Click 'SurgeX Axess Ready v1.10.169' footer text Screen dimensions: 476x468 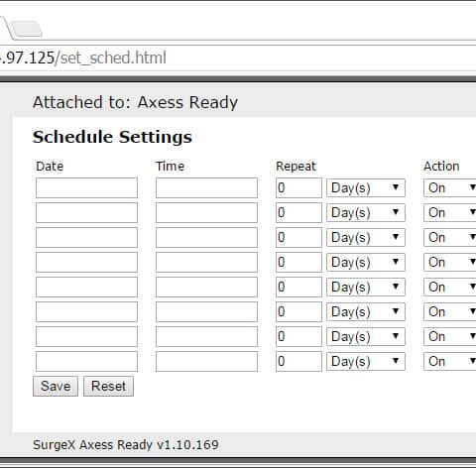[x=126, y=445]
